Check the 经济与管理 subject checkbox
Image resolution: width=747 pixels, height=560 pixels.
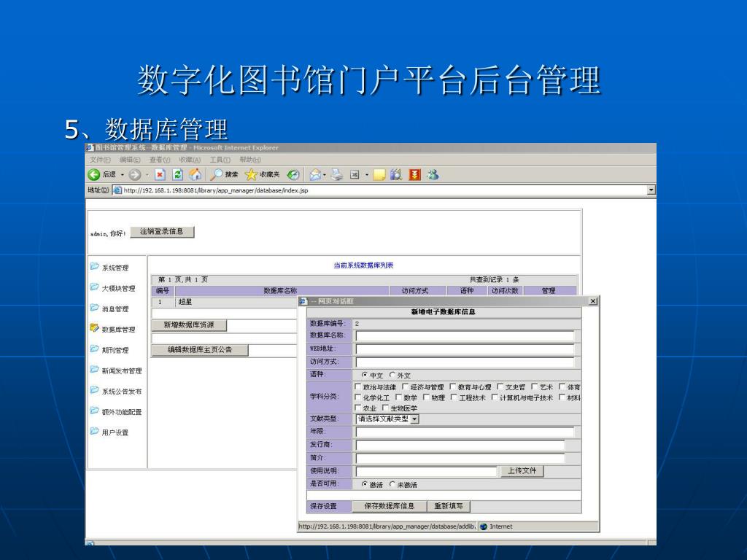tap(406, 386)
